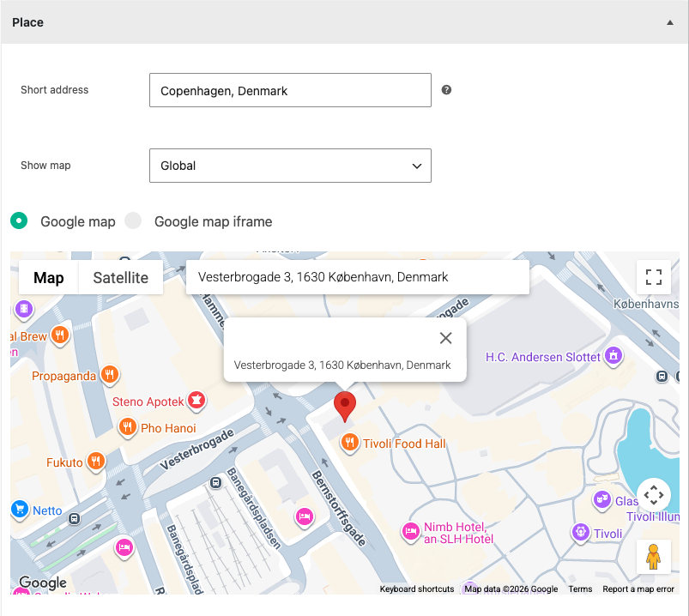Click the H.C. Andersen Slottet label
This screenshot has width=689, height=616.
542,357
